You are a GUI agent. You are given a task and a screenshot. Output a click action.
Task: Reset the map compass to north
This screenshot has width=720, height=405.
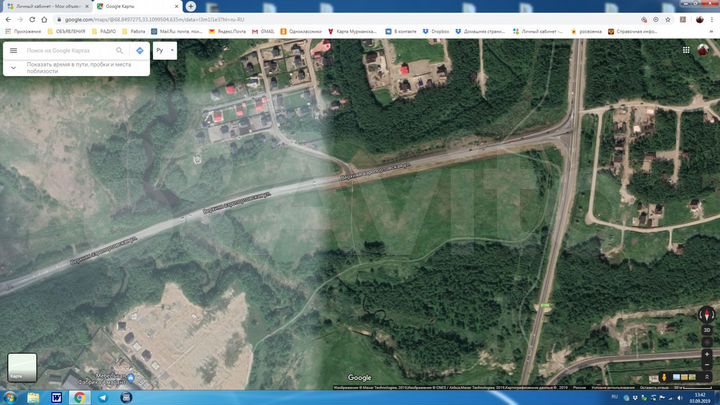[707, 315]
